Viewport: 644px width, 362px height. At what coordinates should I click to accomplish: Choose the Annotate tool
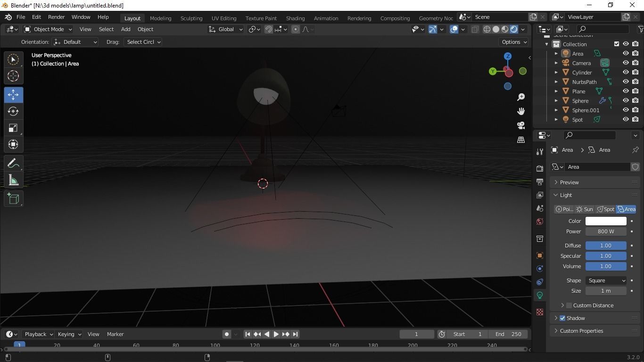pos(13,164)
